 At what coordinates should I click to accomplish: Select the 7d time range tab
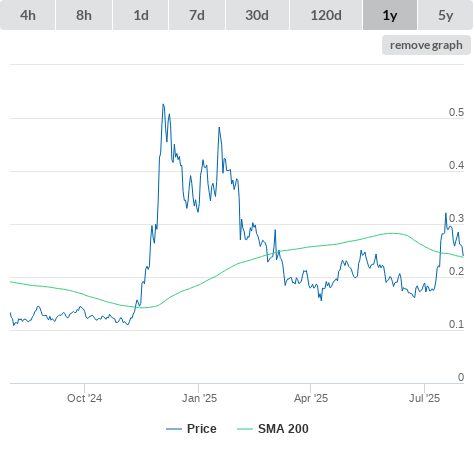(x=197, y=15)
